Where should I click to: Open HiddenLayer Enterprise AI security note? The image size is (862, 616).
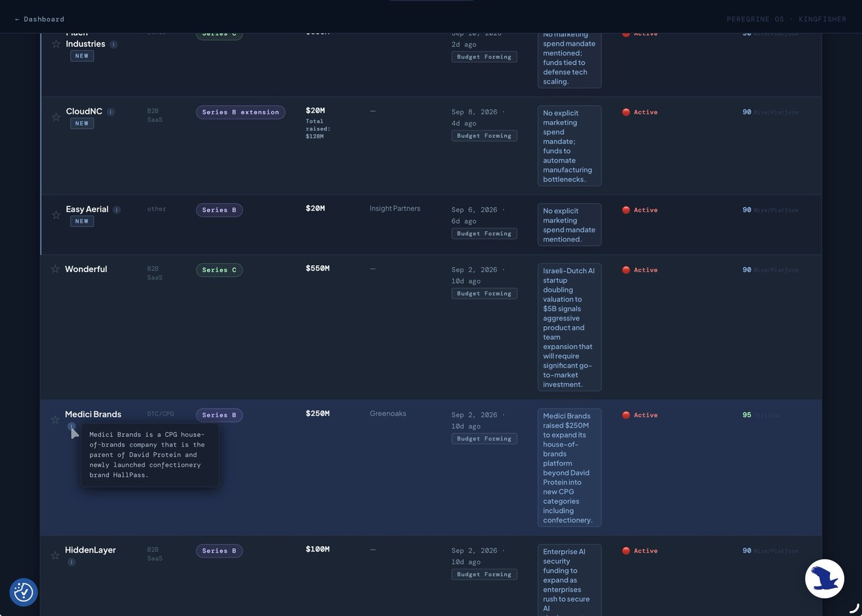coord(570,580)
